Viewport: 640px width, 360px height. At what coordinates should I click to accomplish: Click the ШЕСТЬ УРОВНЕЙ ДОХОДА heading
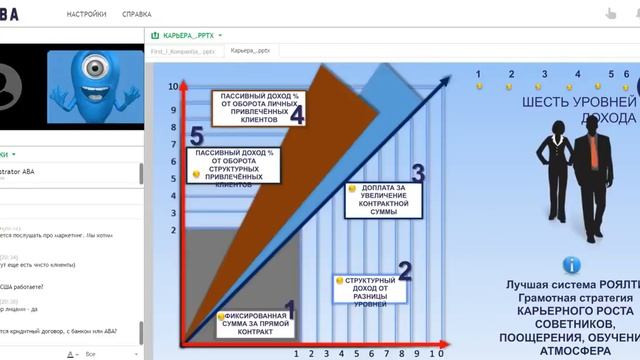[x=580, y=110]
